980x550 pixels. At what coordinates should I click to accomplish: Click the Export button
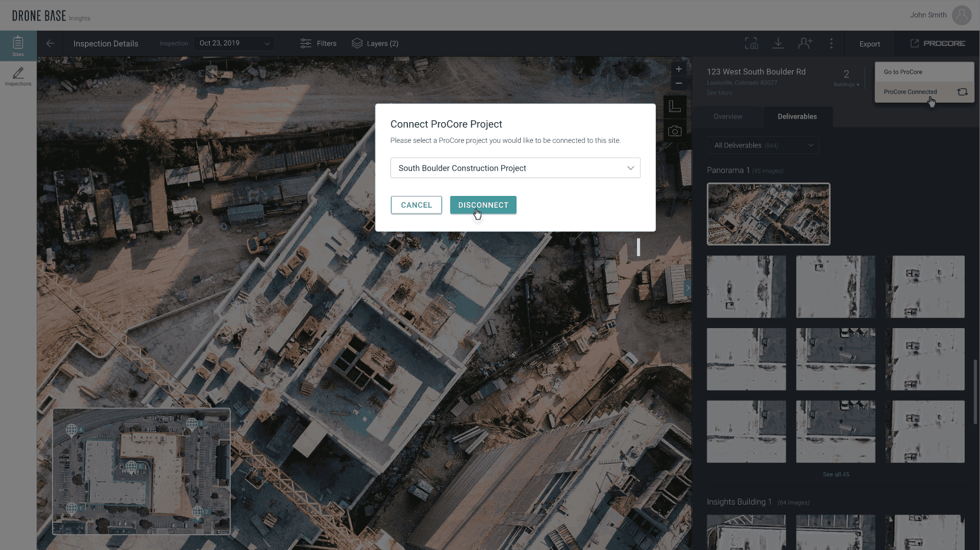point(870,44)
